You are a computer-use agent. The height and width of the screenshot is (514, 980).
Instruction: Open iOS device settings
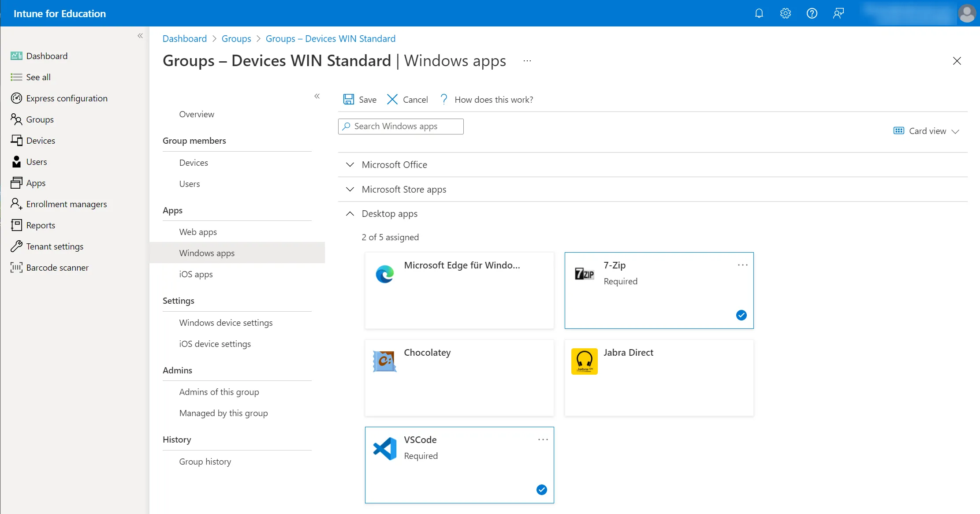point(215,344)
